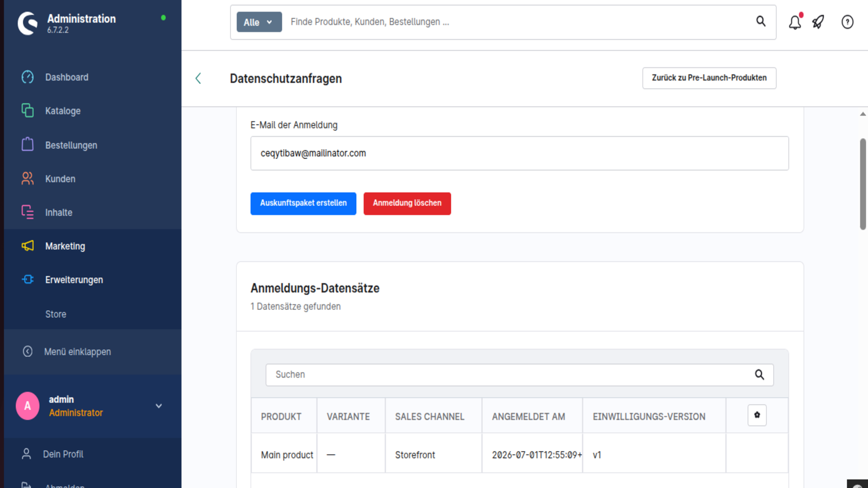Click the Bestellungen shopping bag icon

point(28,145)
